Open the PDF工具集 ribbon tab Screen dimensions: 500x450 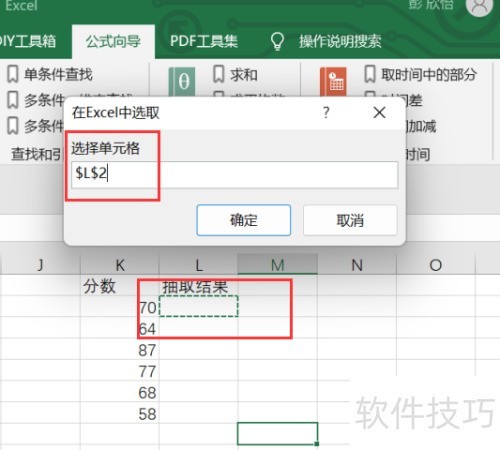pyautogui.click(x=204, y=41)
